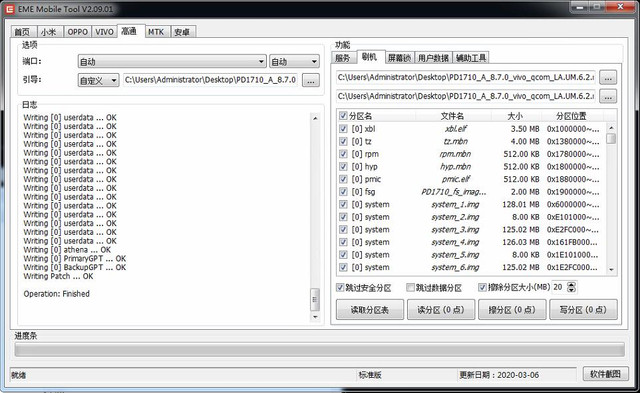Click log panel scroll up arrow
The height and width of the screenshot is (393, 640).
pos(315,118)
